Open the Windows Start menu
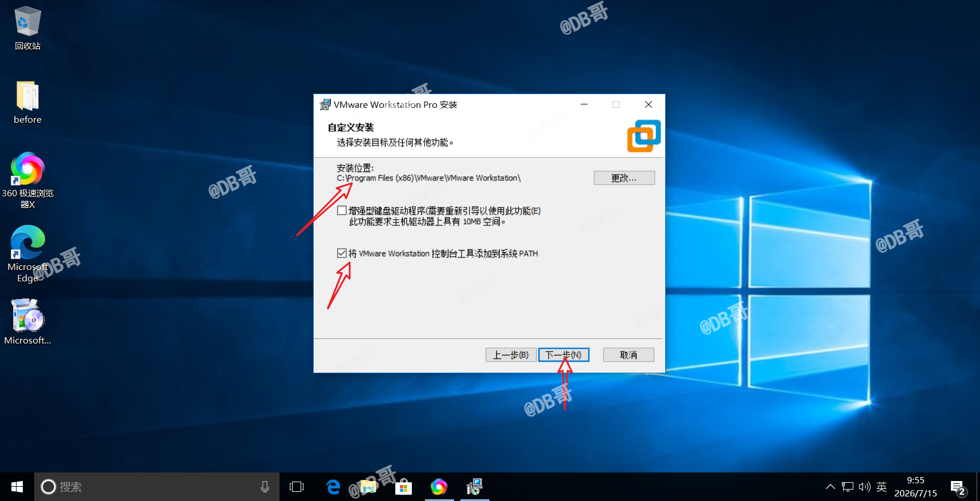Viewport: 980px width, 501px height. coord(17,487)
